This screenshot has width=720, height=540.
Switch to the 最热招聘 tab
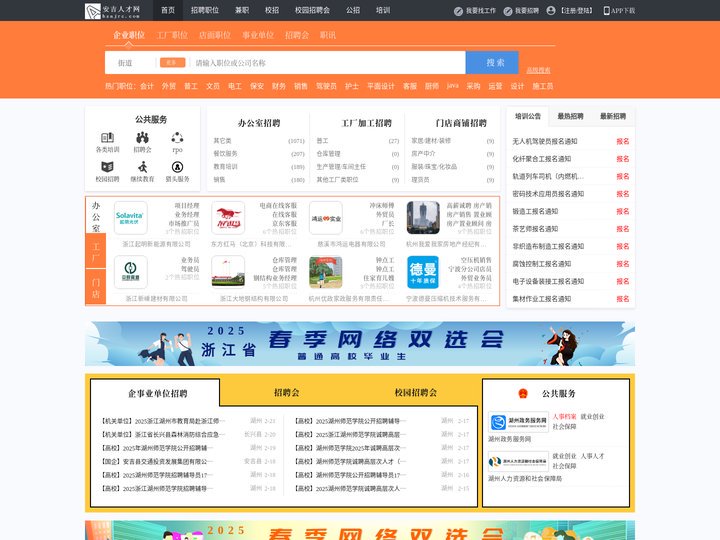click(x=570, y=116)
